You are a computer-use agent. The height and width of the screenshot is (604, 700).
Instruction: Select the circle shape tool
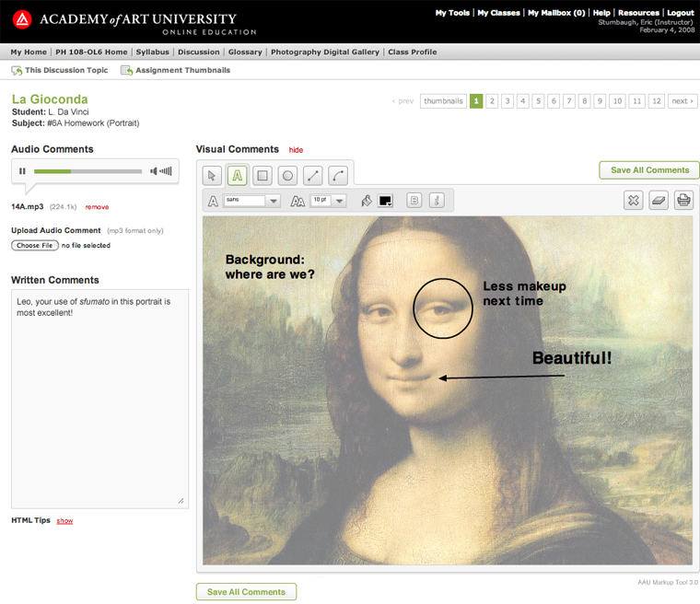(x=287, y=175)
